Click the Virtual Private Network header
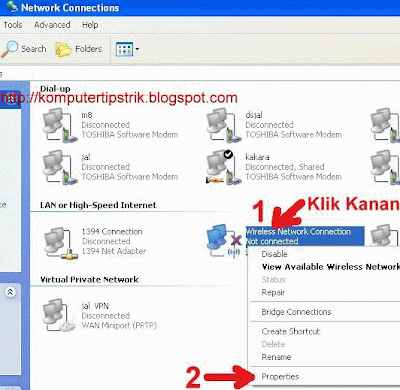The width and height of the screenshot is (400, 390). [x=89, y=279]
